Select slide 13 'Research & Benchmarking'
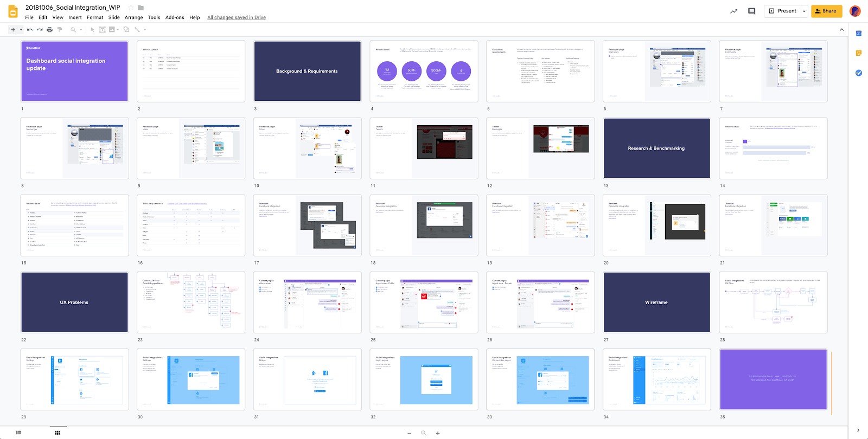 tap(657, 148)
